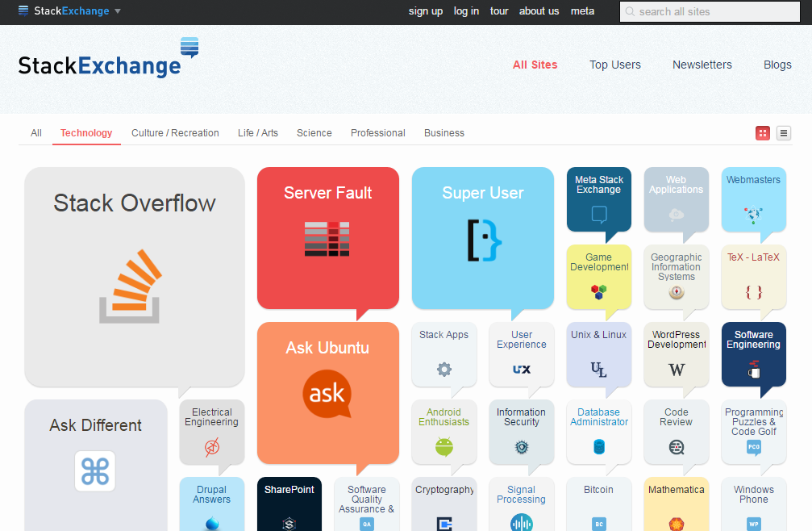The height and width of the screenshot is (531, 812).
Task: Show the All sites category tab
Action: (x=36, y=133)
